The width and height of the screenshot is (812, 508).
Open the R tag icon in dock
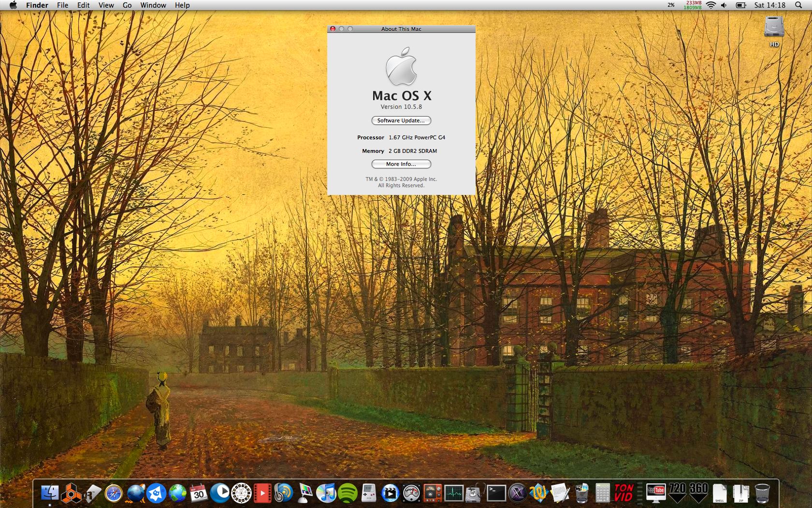93,493
